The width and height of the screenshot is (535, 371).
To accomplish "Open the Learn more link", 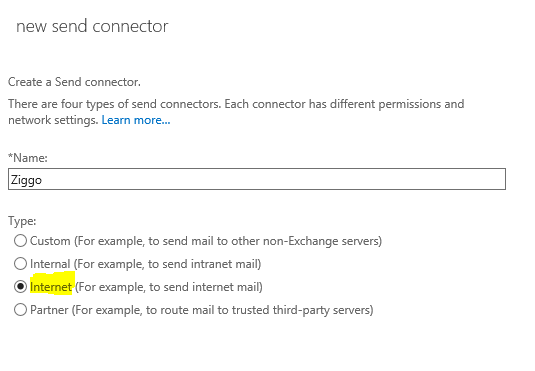I will click(x=136, y=120).
